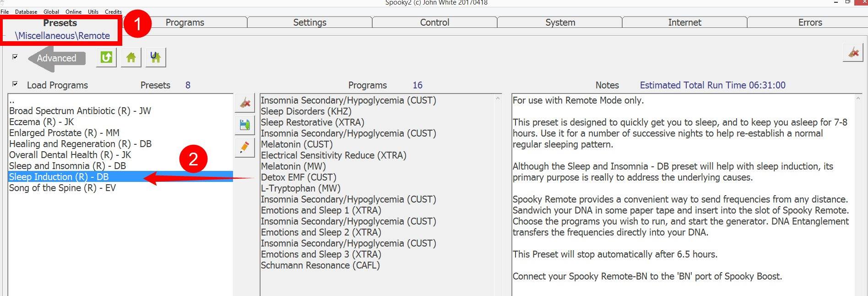868x296 pixels.
Task: Click the erase icon at top right corner
Action: [853, 53]
